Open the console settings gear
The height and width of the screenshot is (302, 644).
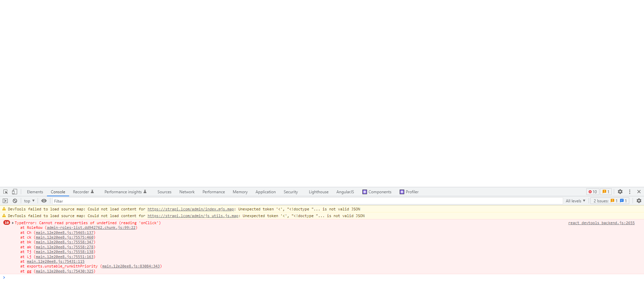point(639,201)
